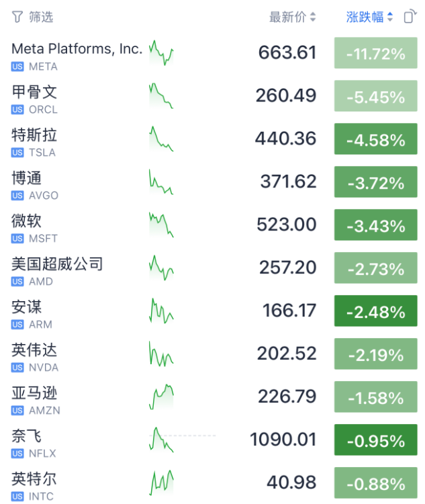Screen dimensions: 425x504
Task: Open the 特斯拉 stock name
Action: pyautogui.click(x=34, y=135)
